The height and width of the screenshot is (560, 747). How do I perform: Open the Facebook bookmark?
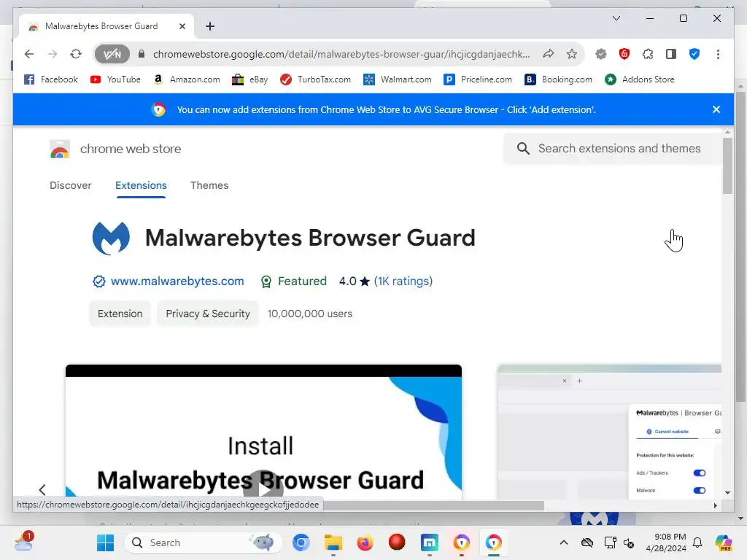pos(50,79)
